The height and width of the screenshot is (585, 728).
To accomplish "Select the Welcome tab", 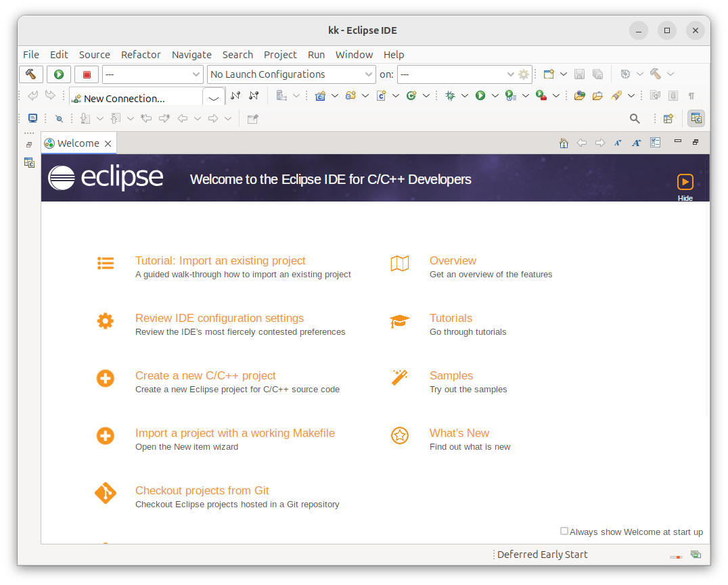I will (x=78, y=143).
